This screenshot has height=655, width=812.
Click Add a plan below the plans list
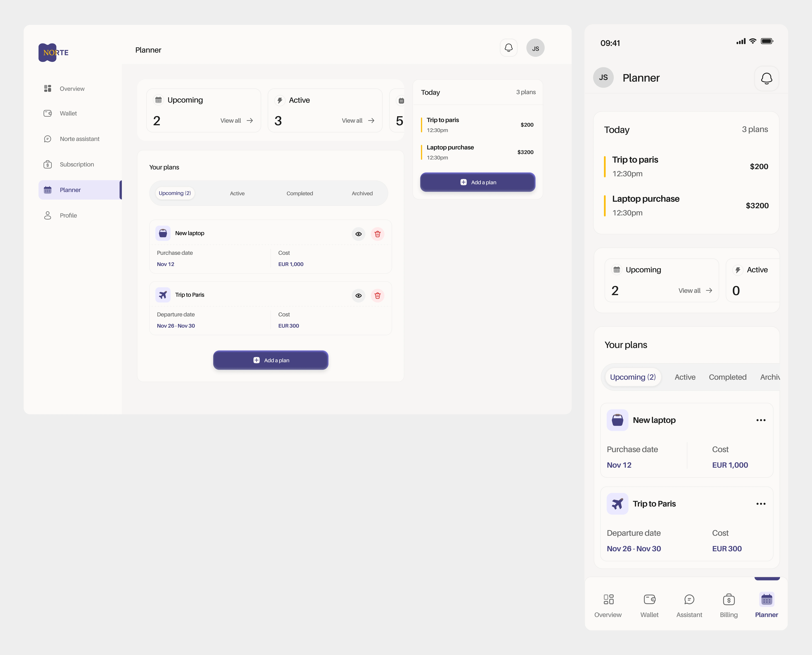(x=270, y=360)
